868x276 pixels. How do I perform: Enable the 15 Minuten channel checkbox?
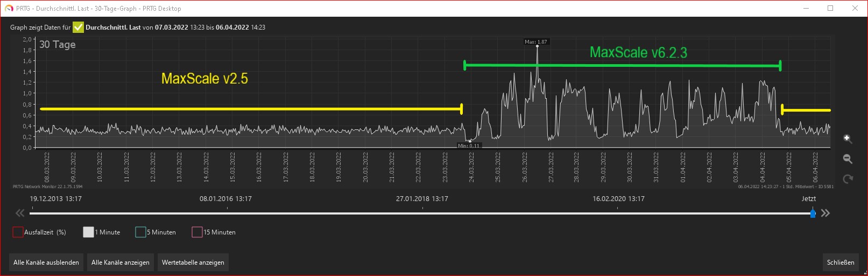pyautogui.click(x=197, y=232)
